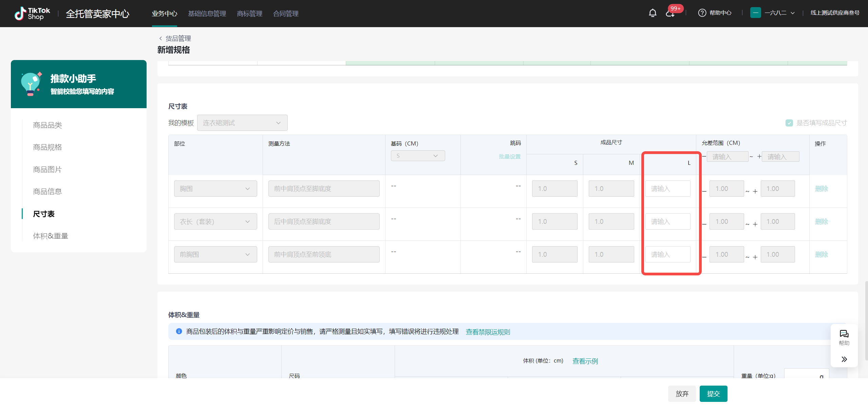Expand the 一六八二 account dropdown
This screenshot has height=409, width=868.
779,13
